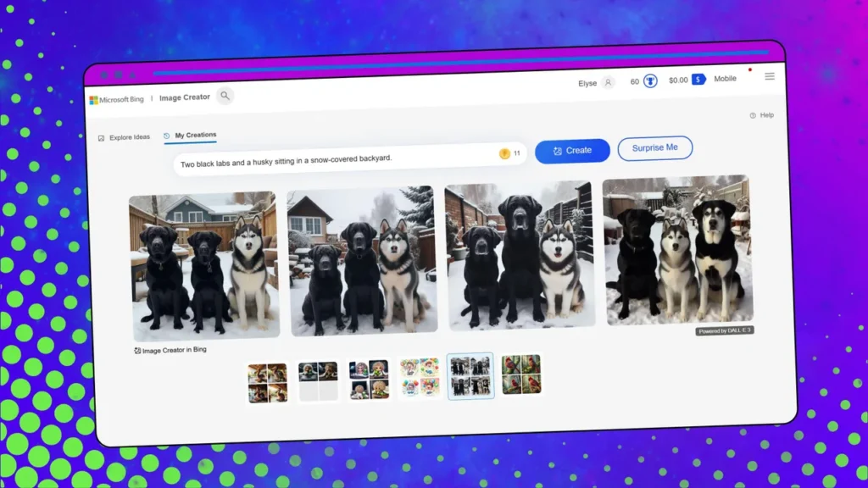Click the search magnifier icon
The image size is (868, 488).
click(x=225, y=97)
